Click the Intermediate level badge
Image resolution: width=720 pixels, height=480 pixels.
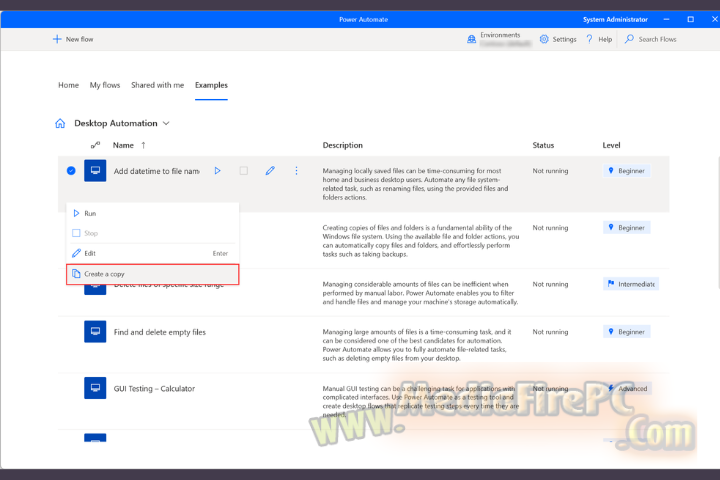pos(631,284)
